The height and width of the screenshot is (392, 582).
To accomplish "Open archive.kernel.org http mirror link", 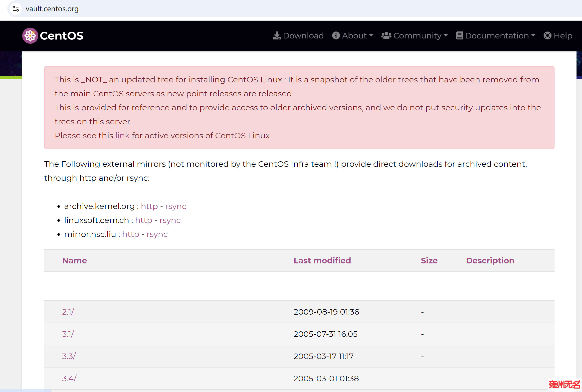I will tap(149, 206).
